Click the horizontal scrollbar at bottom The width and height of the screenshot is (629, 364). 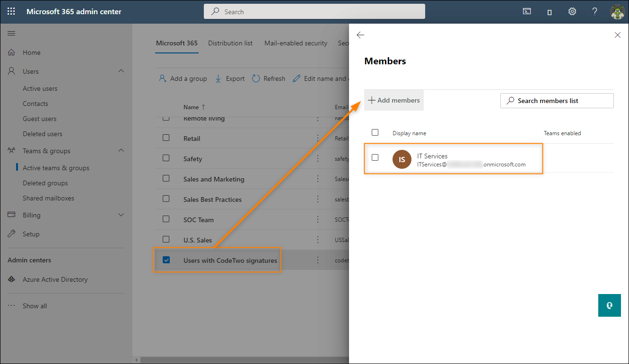coord(245,360)
